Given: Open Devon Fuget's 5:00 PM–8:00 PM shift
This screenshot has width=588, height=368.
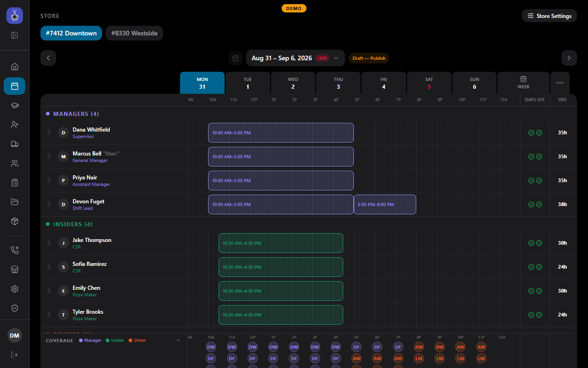Looking at the screenshot, I should [x=385, y=204].
